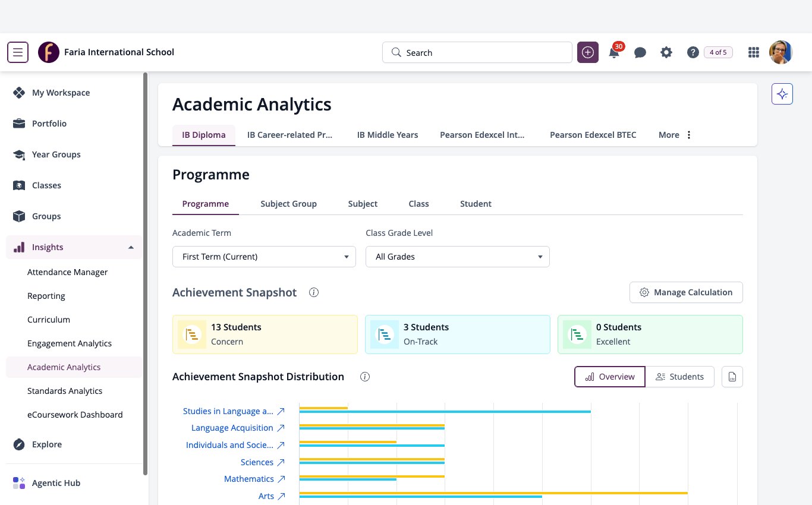Switch distribution view to Overview
Image resolution: width=812 pixels, height=505 pixels.
click(610, 377)
